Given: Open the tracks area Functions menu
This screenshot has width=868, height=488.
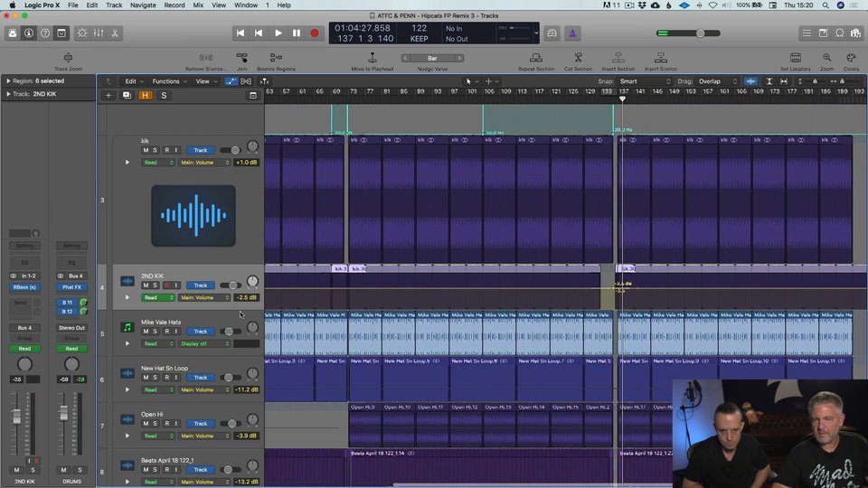Looking at the screenshot, I should pyautogui.click(x=169, y=81).
